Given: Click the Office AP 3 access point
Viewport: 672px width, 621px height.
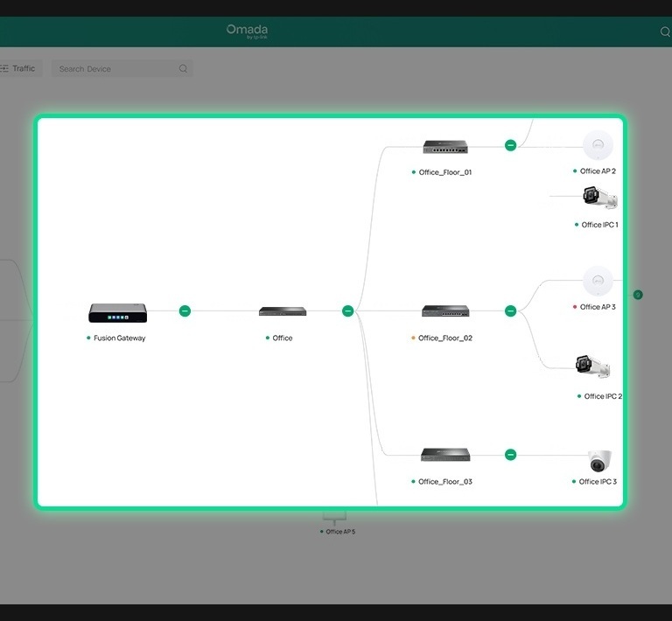Looking at the screenshot, I should [598, 281].
